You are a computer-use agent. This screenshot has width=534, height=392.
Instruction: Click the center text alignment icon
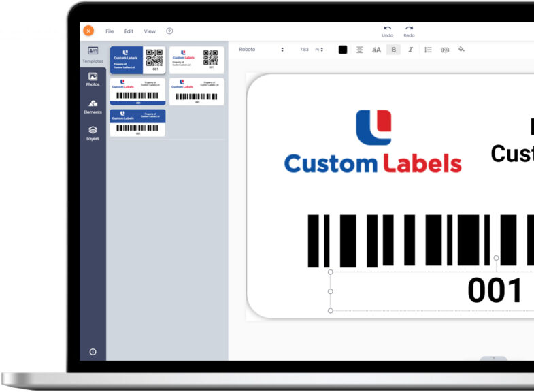pos(360,50)
